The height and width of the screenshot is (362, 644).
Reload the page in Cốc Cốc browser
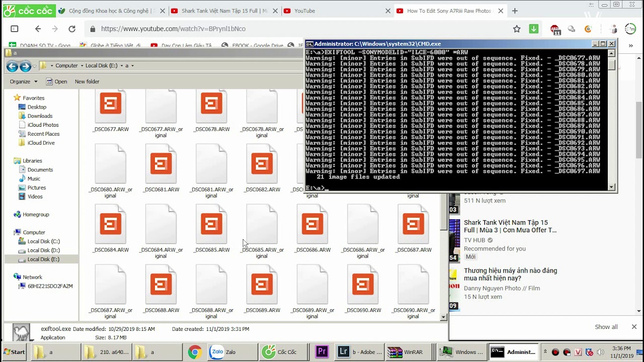coord(72,29)
